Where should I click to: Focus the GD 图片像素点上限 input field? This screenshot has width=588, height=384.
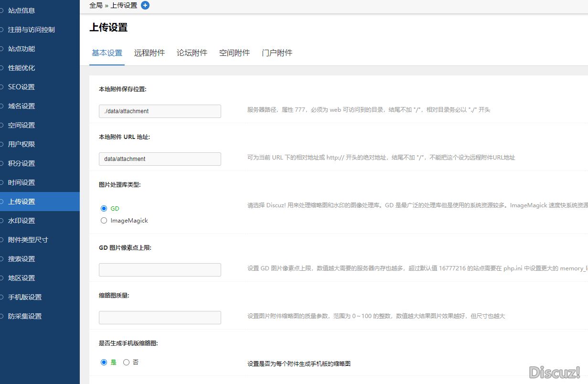[160, 270]
